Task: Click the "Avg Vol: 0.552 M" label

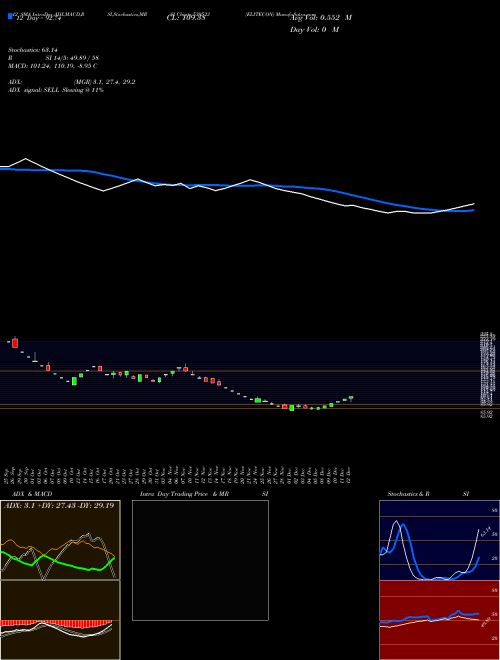Action: [x=321, y=18]
